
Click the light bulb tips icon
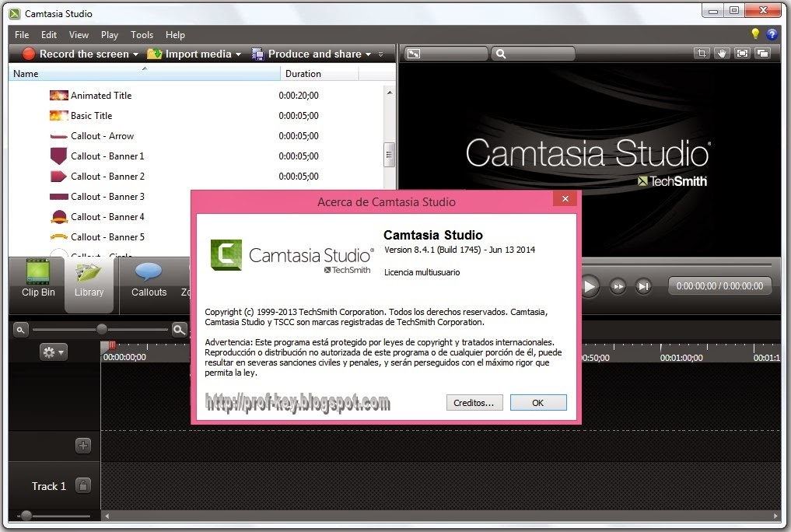755,33
